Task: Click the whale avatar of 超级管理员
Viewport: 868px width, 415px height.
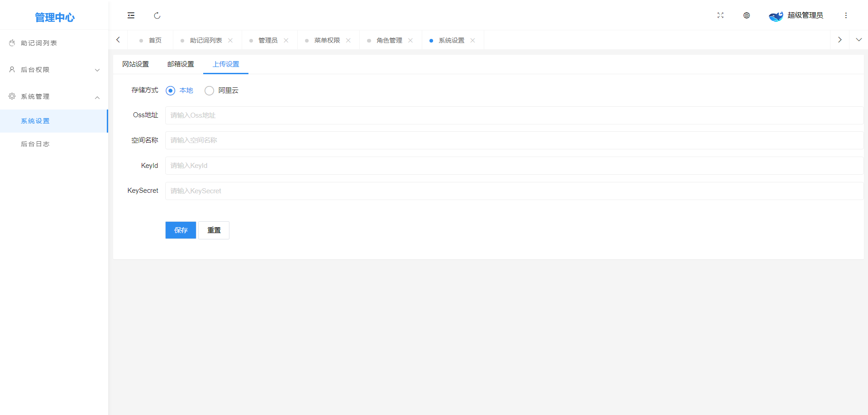Action: tap(776, 16)
